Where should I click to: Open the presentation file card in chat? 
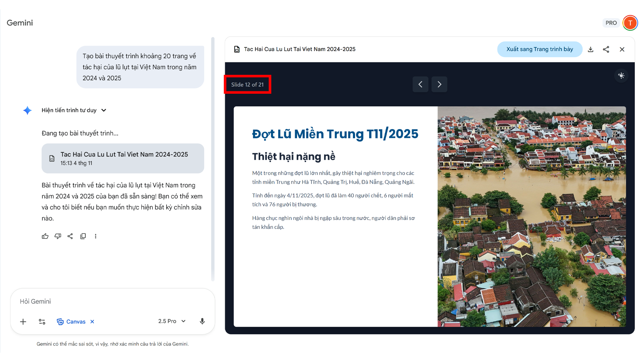[x=123, y=158]
